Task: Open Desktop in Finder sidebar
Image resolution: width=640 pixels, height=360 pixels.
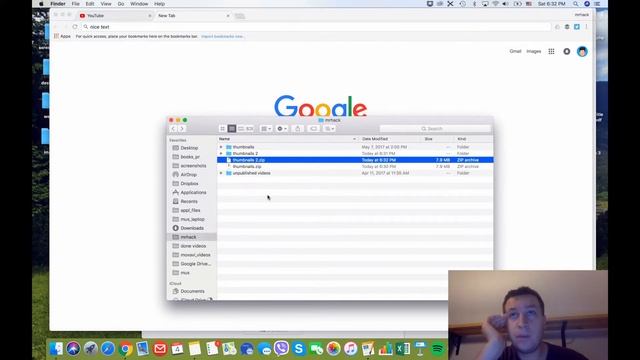Action: coord(189,148)
